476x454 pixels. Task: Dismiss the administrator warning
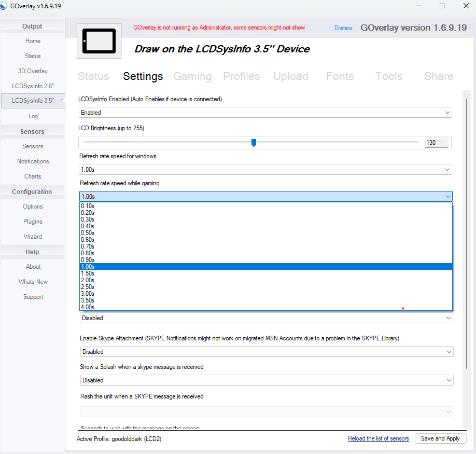343,28
